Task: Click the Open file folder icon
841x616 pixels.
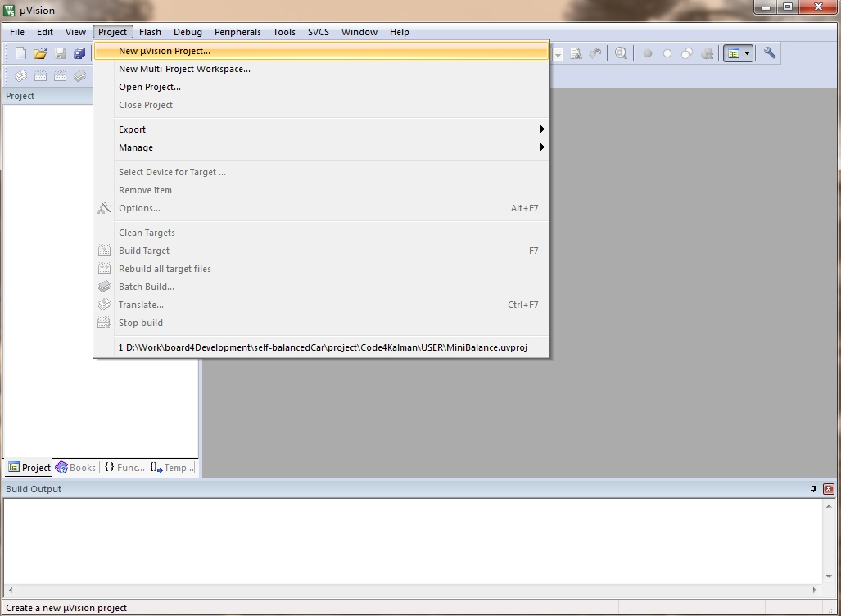Action: click(x=39, y=53)
